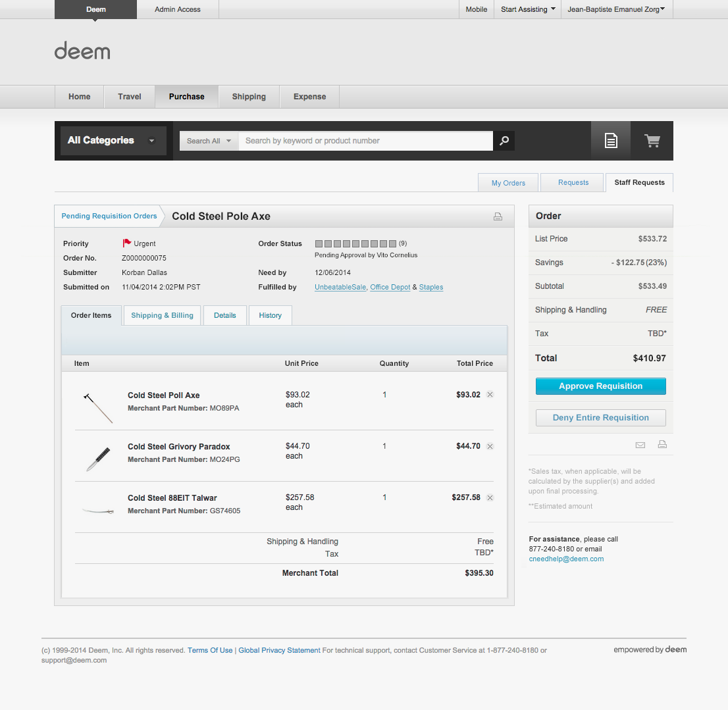The image size is (728, 710).
Task: Email cneedhelp@deem.com support address
Action: [567, 559]
